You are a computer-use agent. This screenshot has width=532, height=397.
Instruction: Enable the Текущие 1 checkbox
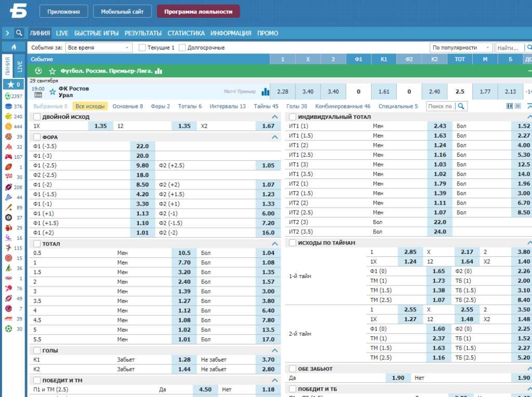(x=142, y=48)
